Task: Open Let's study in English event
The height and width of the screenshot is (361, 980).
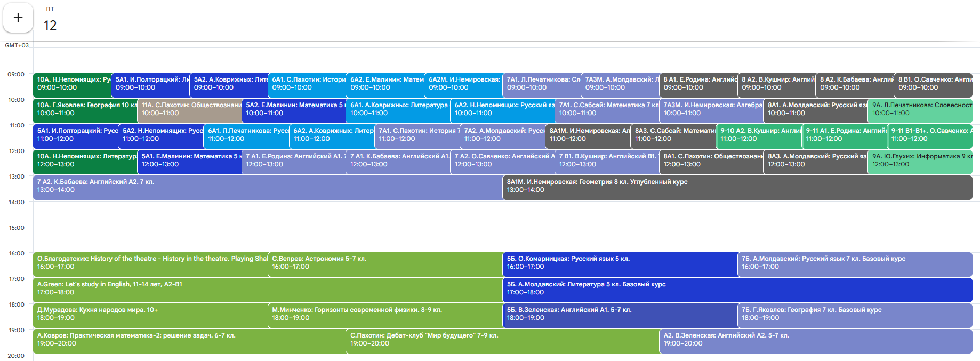Action: click(x=267, y=288)
